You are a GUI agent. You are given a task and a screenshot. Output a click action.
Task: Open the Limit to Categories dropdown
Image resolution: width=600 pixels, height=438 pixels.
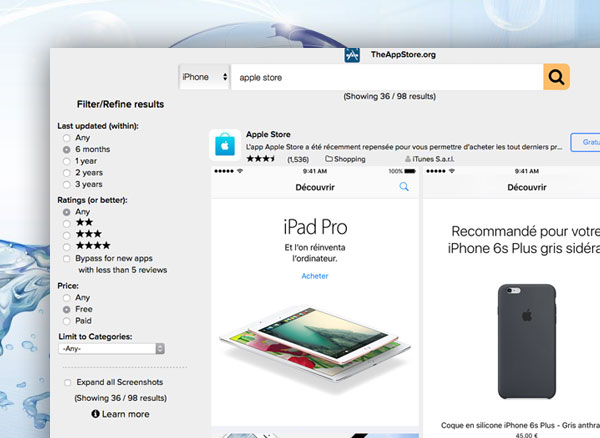click(111, 348)
